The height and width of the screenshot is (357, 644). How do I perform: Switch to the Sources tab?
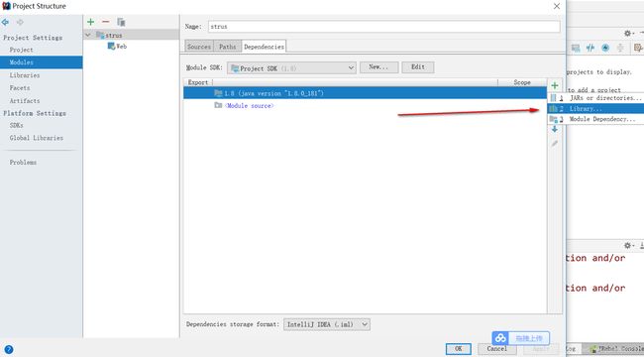pyautogui.click(x=199, y=47)
